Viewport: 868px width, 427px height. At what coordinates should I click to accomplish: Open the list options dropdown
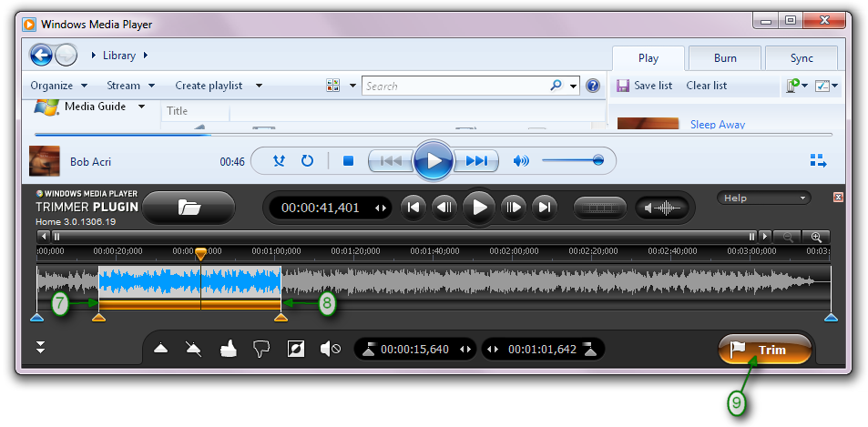828,86
